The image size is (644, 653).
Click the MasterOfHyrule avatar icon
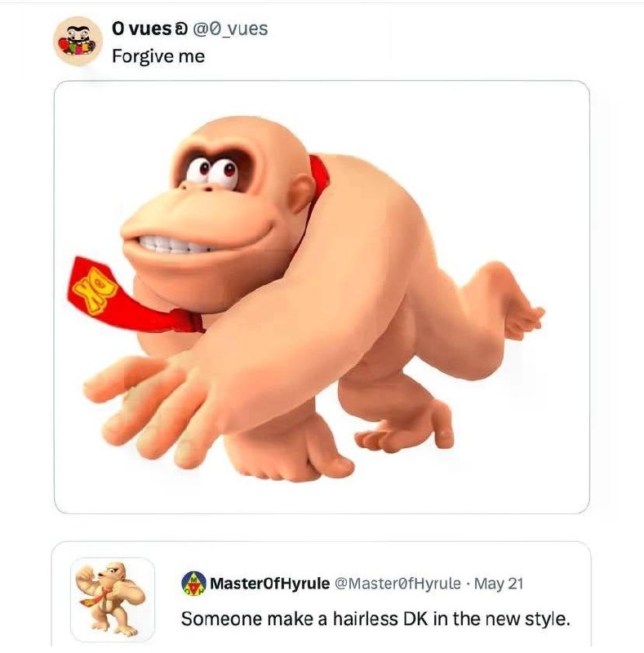pos(193,584)
